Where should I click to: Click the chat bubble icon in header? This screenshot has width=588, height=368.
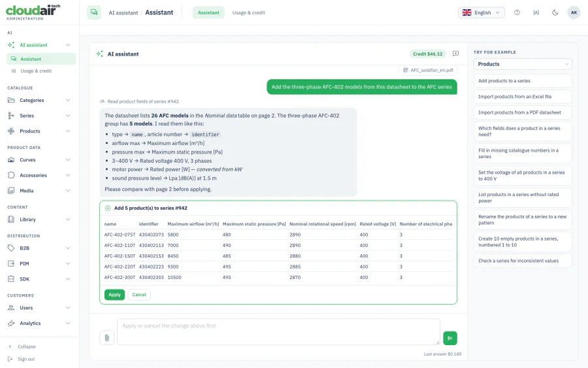tap(94, 12)
